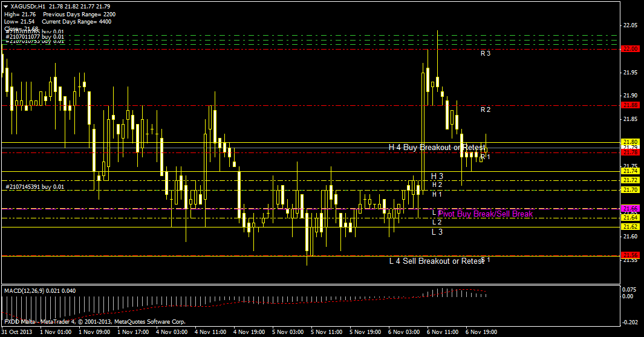Click the yellow 21.72 price tag
The width and height of the screenshot is (644, 337).
point(631,180)
